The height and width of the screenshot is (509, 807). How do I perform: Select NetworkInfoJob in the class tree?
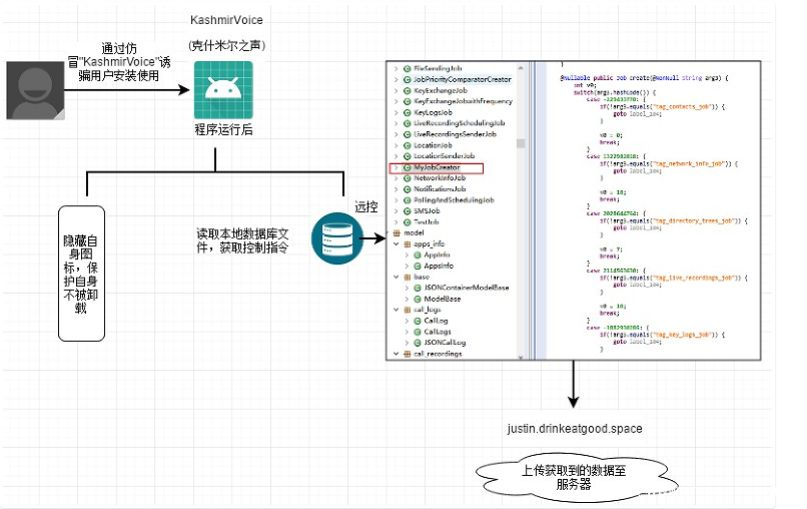click(445, 178)
